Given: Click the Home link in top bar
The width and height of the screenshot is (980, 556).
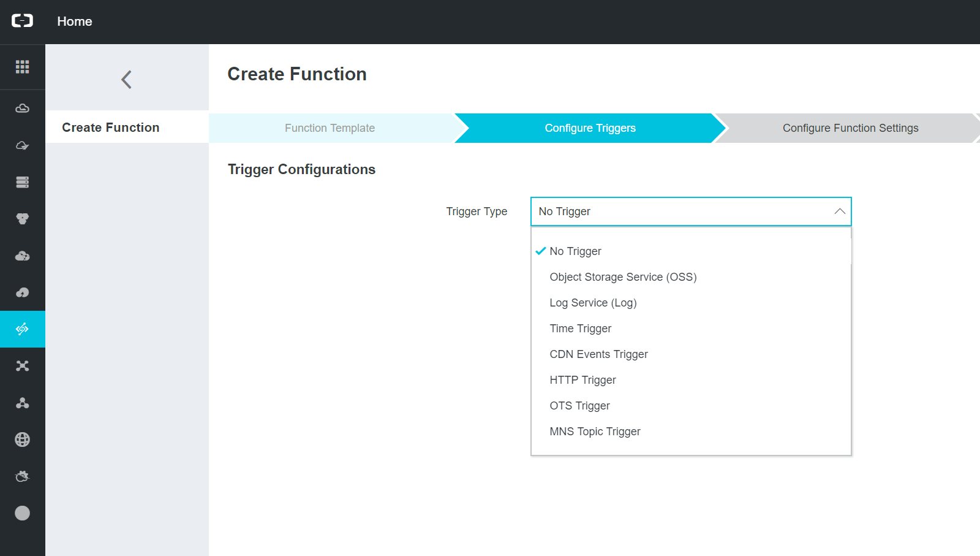Looking at the screenshot, I should (75, 21).
